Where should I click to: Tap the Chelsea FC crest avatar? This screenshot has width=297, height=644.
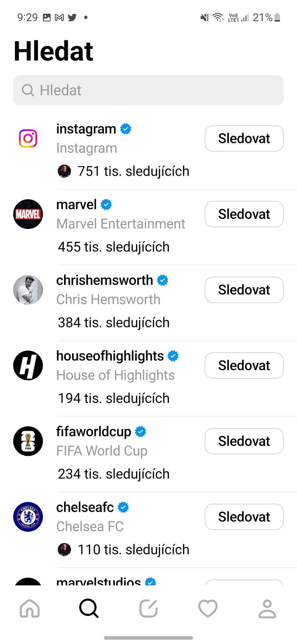28,516
